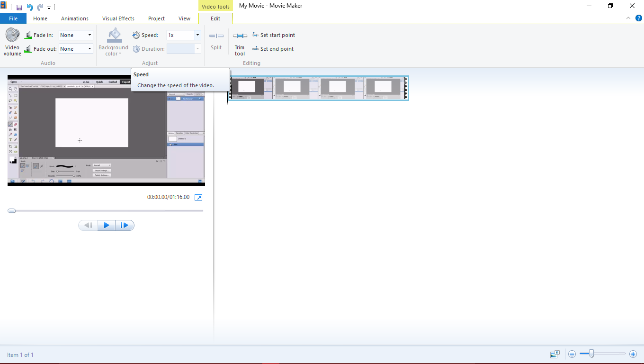Step to the previous frame
This screenshot has height=364, width=644.
(x=88, y=225)
